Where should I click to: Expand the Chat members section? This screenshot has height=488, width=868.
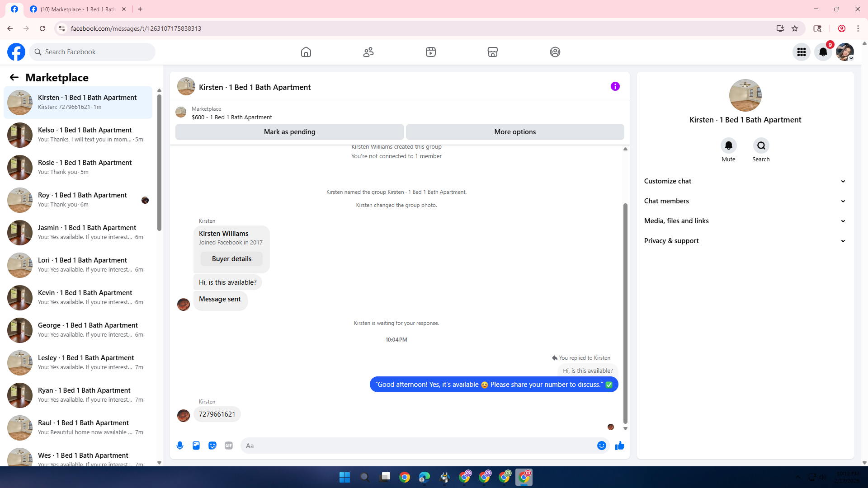(x=745, y=201)
